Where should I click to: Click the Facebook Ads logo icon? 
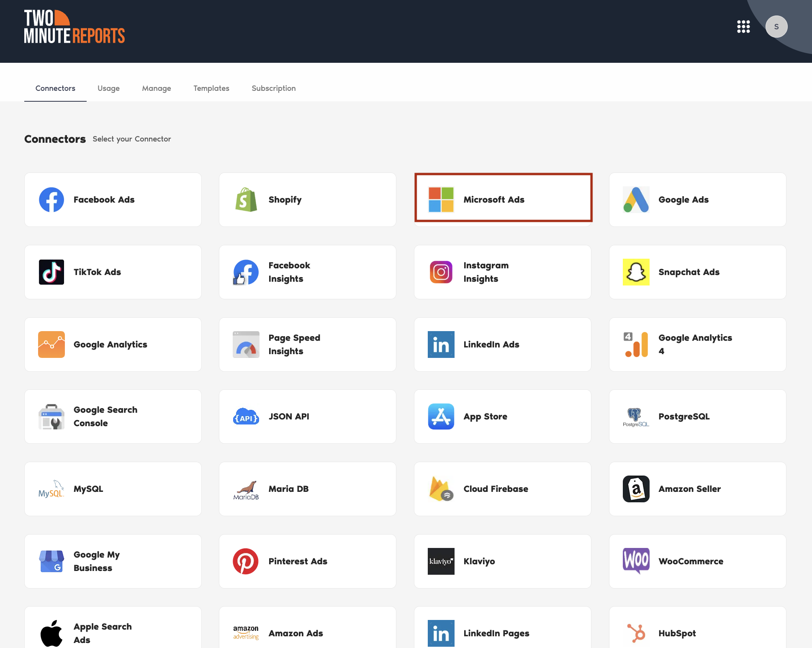click(x=51, y=200)
